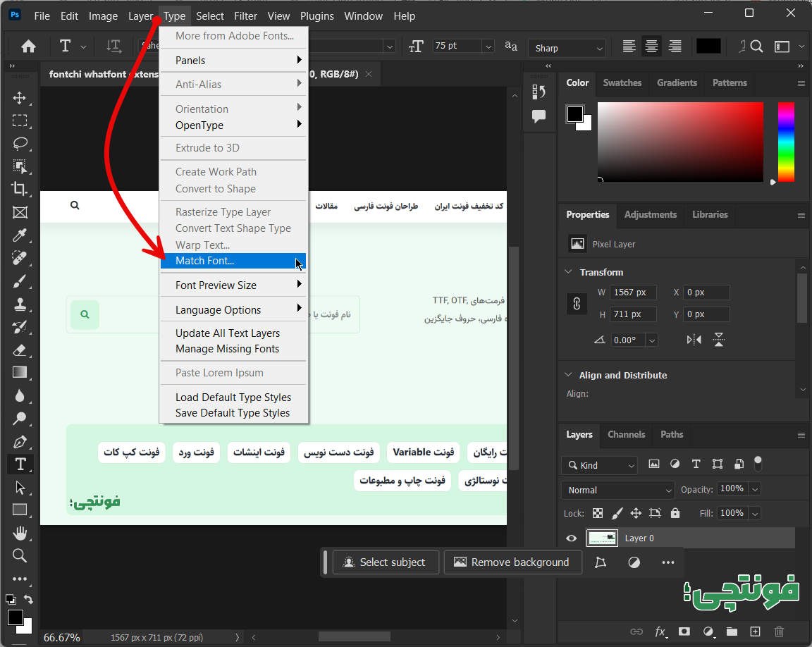Image resolution: width=812 pixels, height=647 pixels.
Task: Select the Blur tool
Action: [x=20, y=395]
